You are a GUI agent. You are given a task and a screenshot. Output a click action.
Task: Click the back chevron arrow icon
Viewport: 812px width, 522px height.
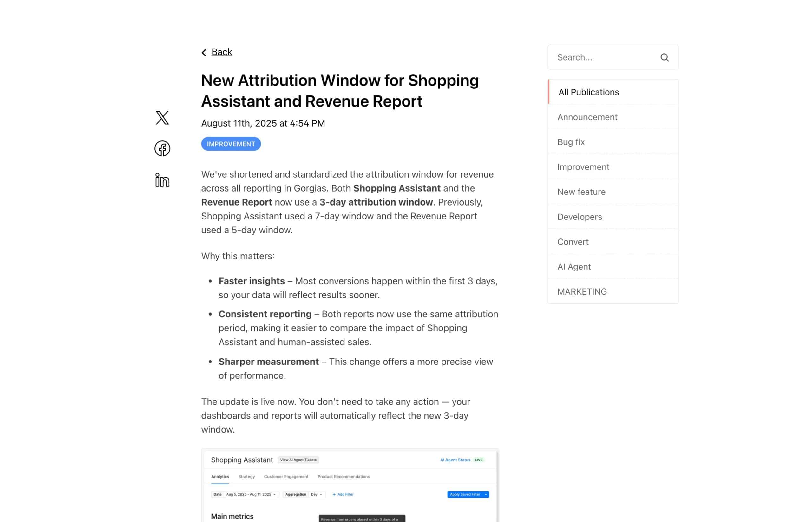tap(204, 53)
